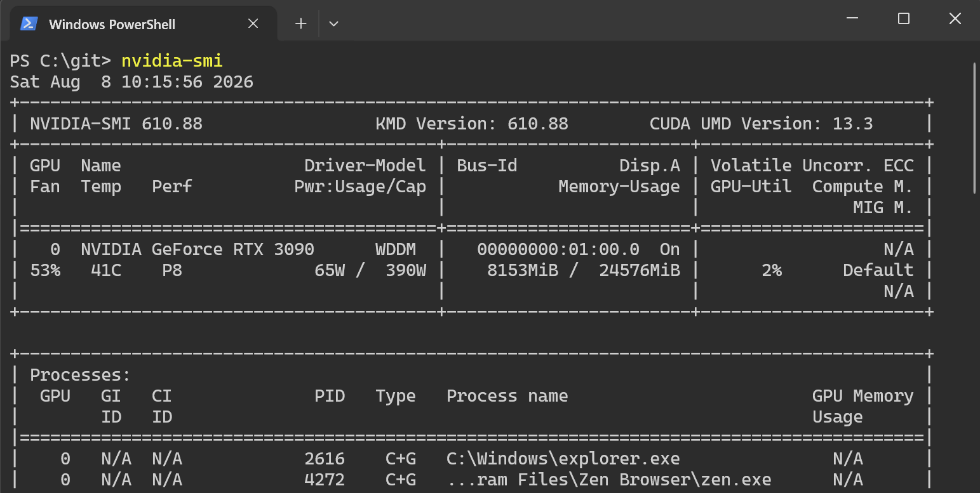980x493 pixels.
Task: Click 'CUDA UMD Version: 13.3'
Action: (x=762, y=124)
